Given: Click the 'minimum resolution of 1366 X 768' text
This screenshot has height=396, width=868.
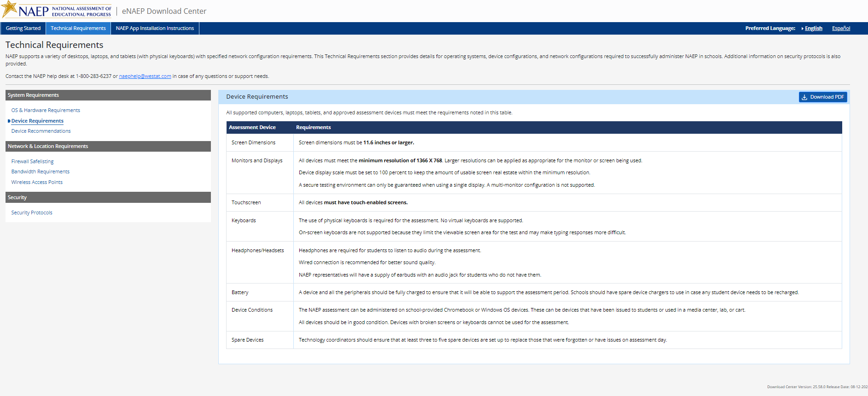Looking at the screenshot, I should (400, 160).
